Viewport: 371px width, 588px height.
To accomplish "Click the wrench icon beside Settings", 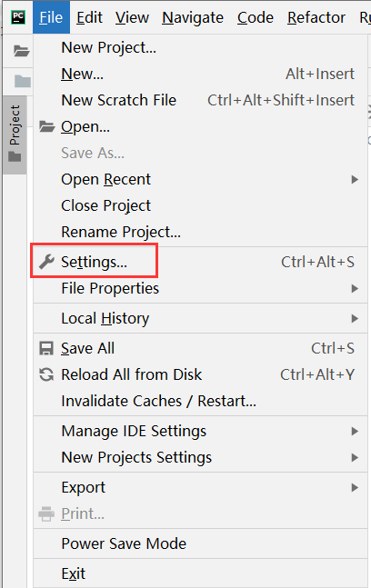I will [x=46, y=262].
